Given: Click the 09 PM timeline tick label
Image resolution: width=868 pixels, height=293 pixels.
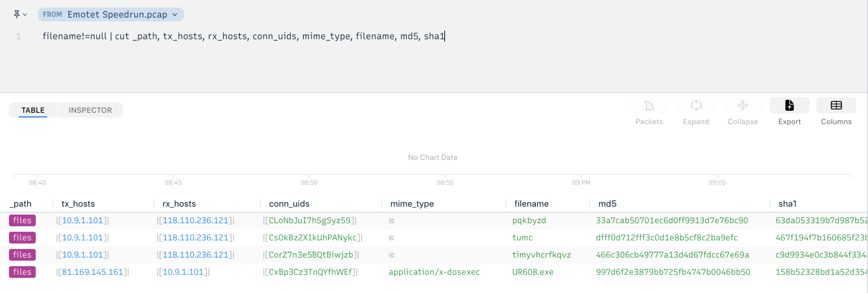Looking at the screenshot, I should point(581,182).
